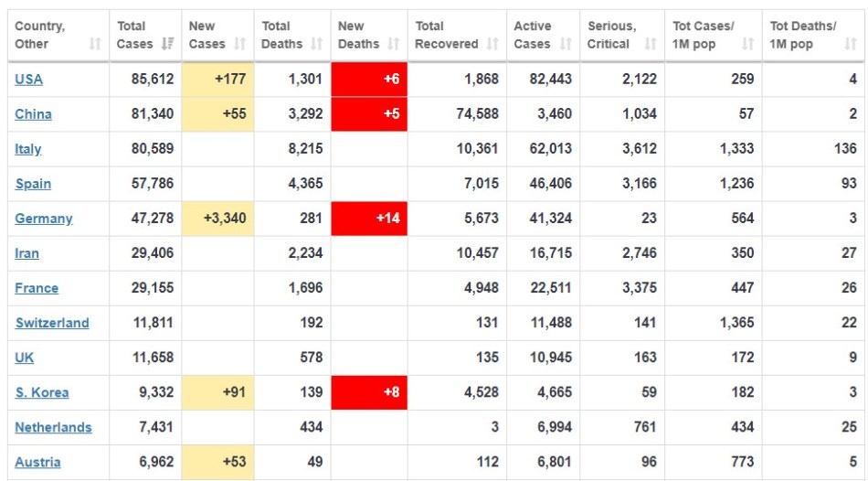868x481 pixels.
Task: Click sort arrows in Serious, Critical column
Action: [650, 44]
